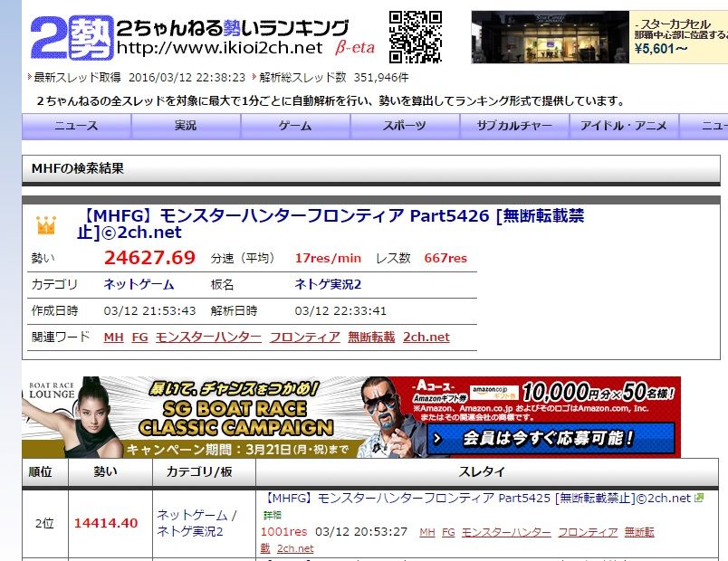Click the MH tag in rank 2 row
The image size is (728, 561).
click(427, 532)
